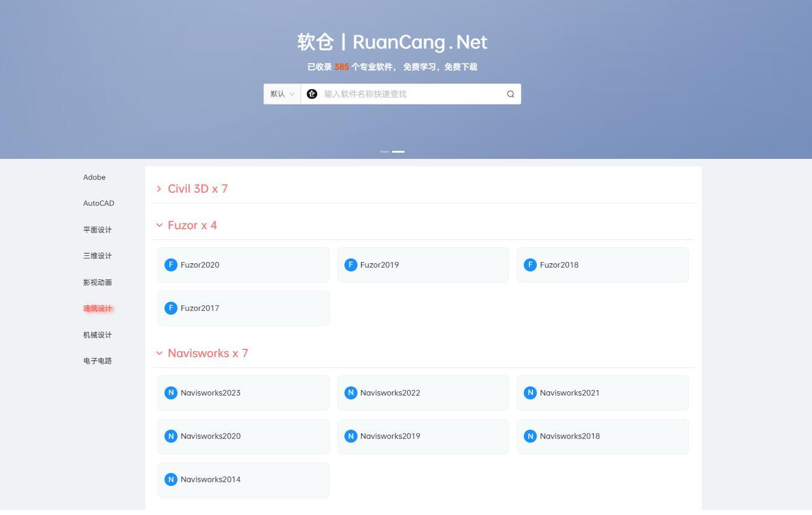Click the N icon of Navisworks2014
Screen dimensions: 812x515
point(171,479)
